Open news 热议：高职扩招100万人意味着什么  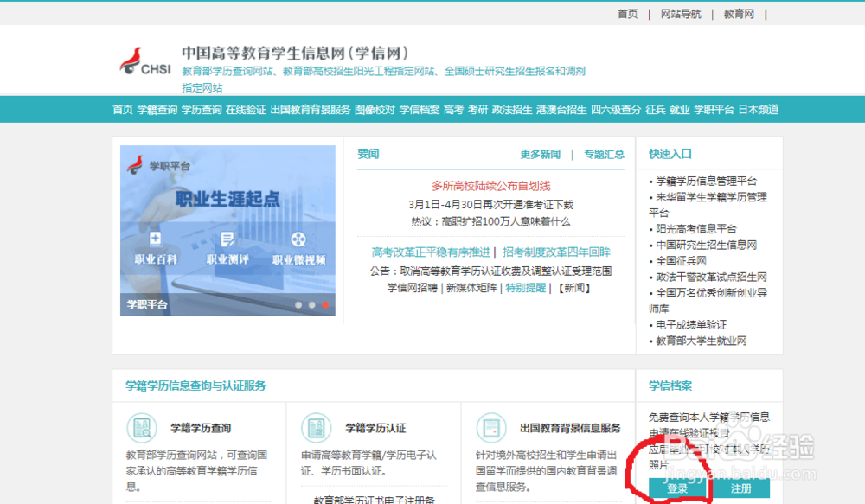pyautogui.click(x=491, y=221)
